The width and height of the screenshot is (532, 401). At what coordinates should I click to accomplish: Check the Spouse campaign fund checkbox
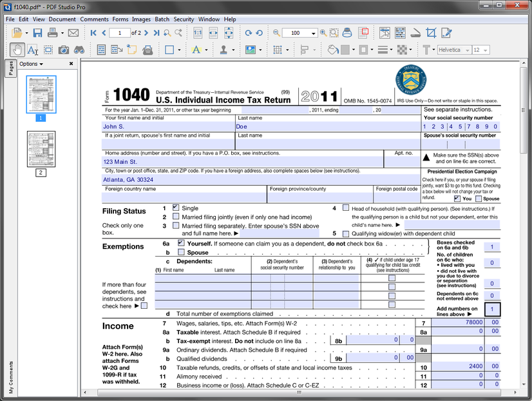coord(479,199)
